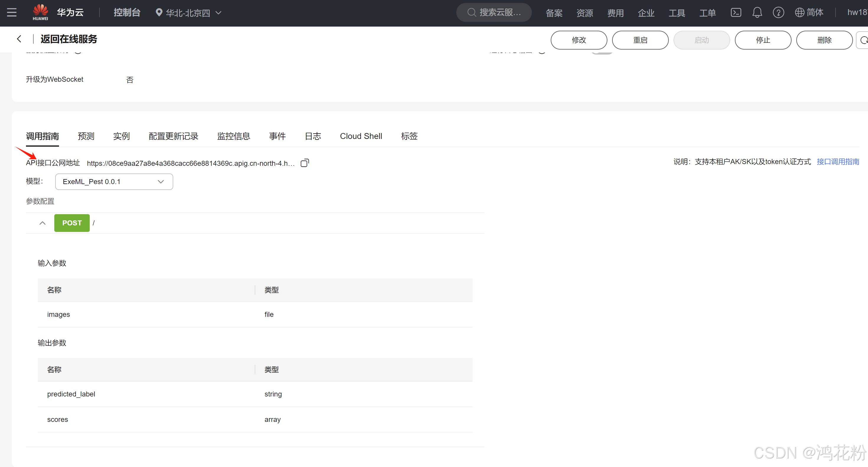Click the Huawei Cloud logo
The height and width of the screenshot is (467, 868).
point(40,12)
